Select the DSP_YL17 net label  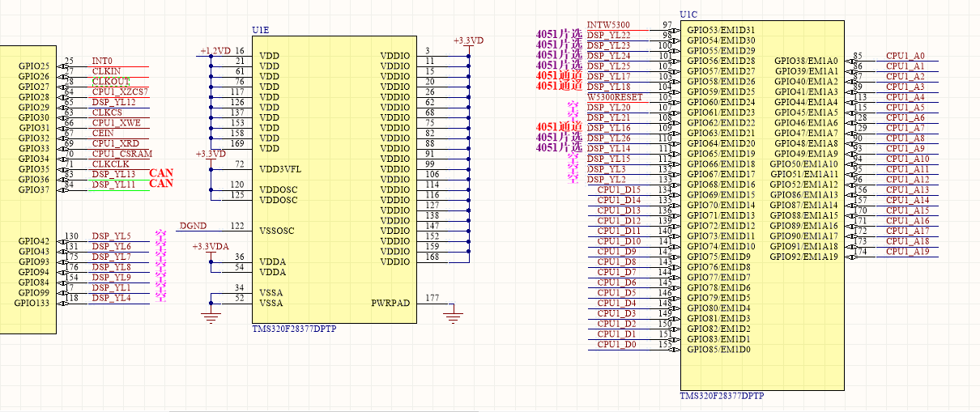point(609,77)
